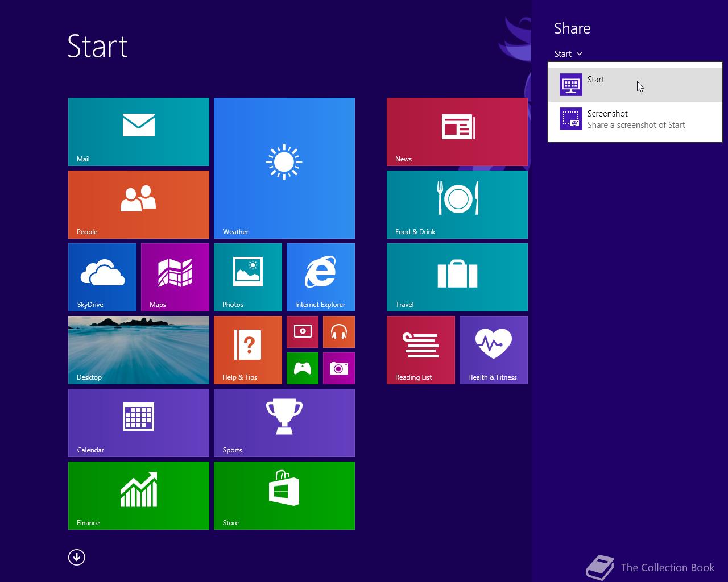728x582 pixels.
Task: Open the Photos tile
Action: (x=248, y=277)
